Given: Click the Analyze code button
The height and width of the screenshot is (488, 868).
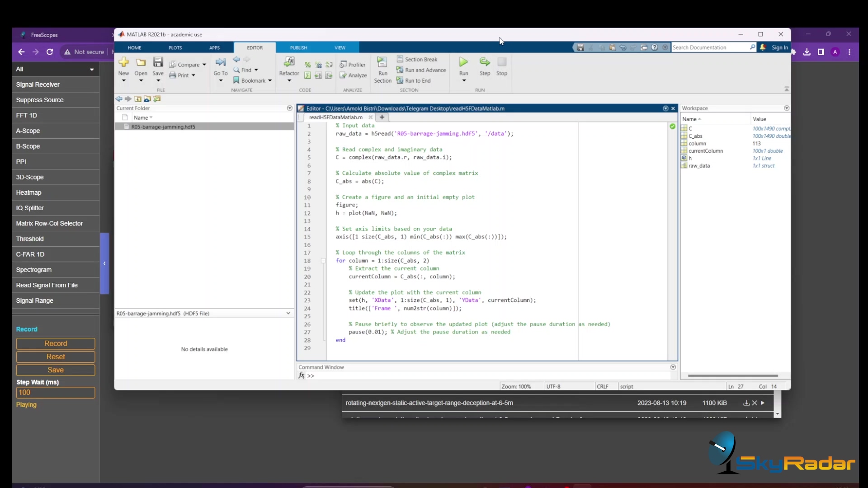Looking at the screenshot, I should pyautogui.click(x=354, y=75).
